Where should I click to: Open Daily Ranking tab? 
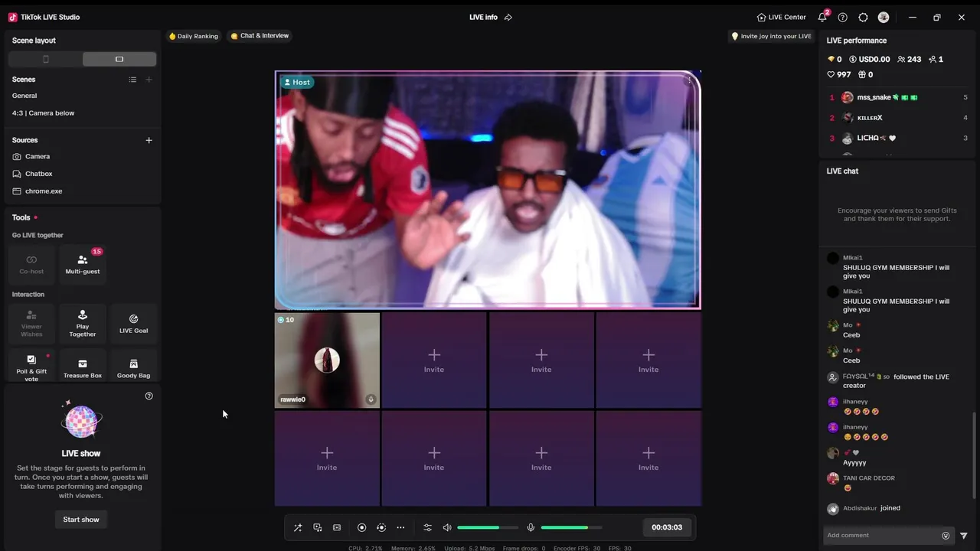click(x=194, y=36)
